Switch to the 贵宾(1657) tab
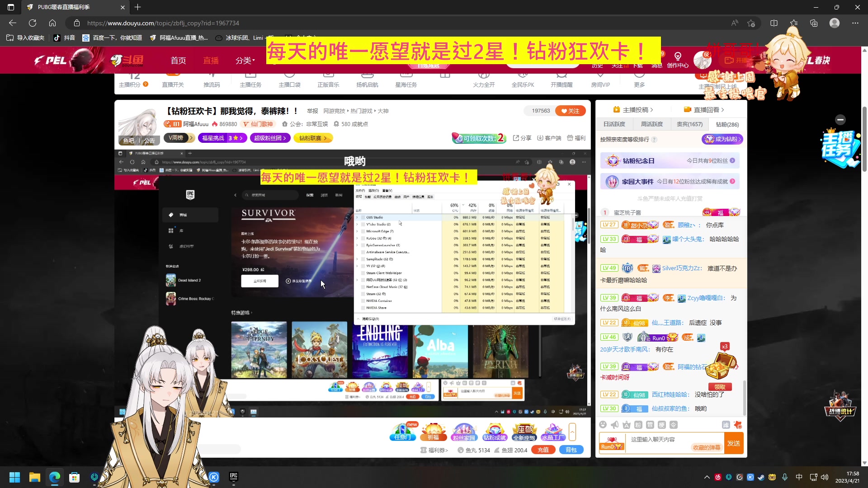Image resolution: width=868 pixels, height=488 pixels. point(689,124)
